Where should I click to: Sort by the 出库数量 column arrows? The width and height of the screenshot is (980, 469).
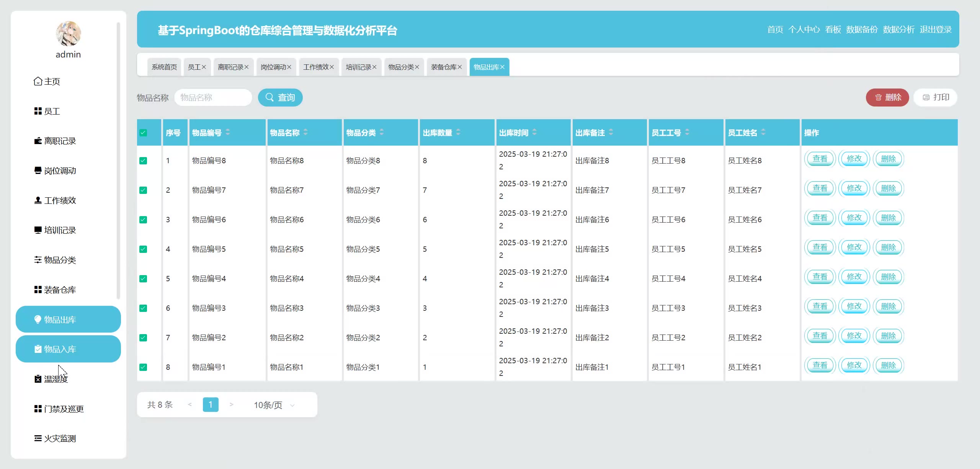pyautogui.click(x=458, y=132)
